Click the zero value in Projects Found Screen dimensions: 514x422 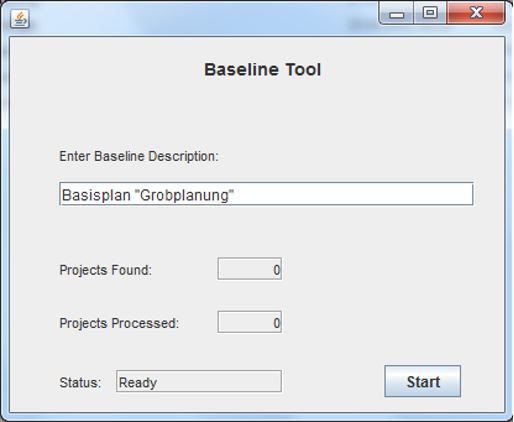[x=277, y=270]
